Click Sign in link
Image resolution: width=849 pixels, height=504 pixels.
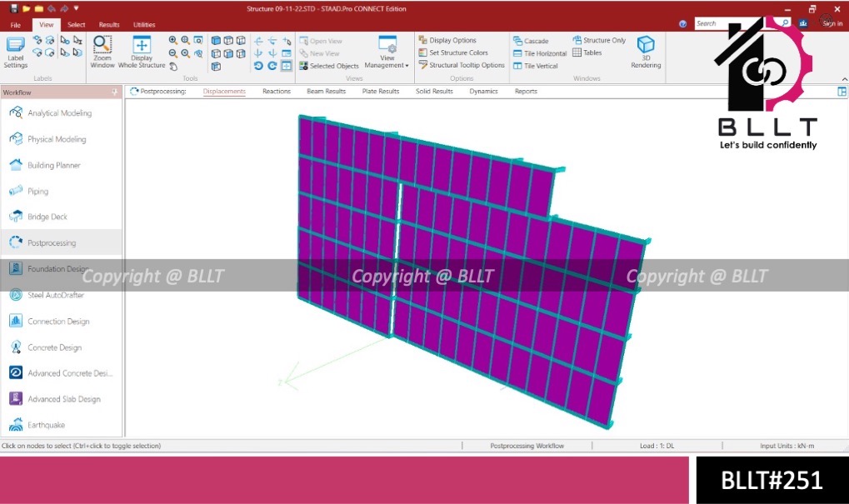click(832, 23)
